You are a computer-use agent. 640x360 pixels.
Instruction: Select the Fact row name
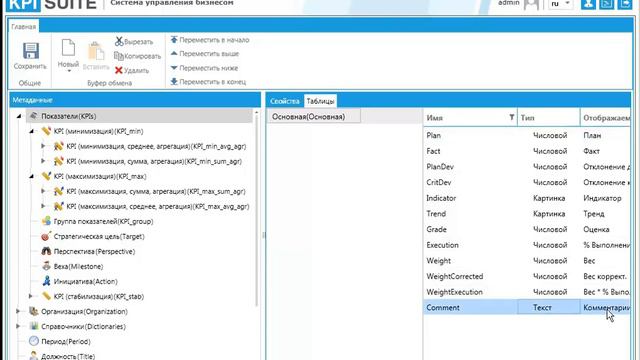click(433, 151)
